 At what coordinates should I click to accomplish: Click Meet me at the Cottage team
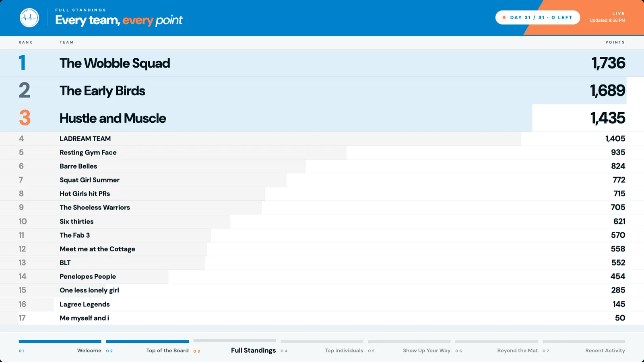click(x=97, y=249)
